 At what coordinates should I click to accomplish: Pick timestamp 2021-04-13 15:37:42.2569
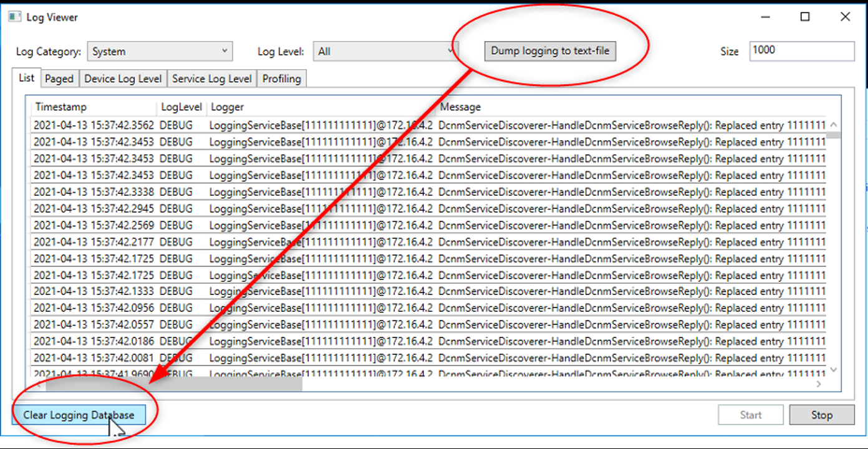click(94, 225)
